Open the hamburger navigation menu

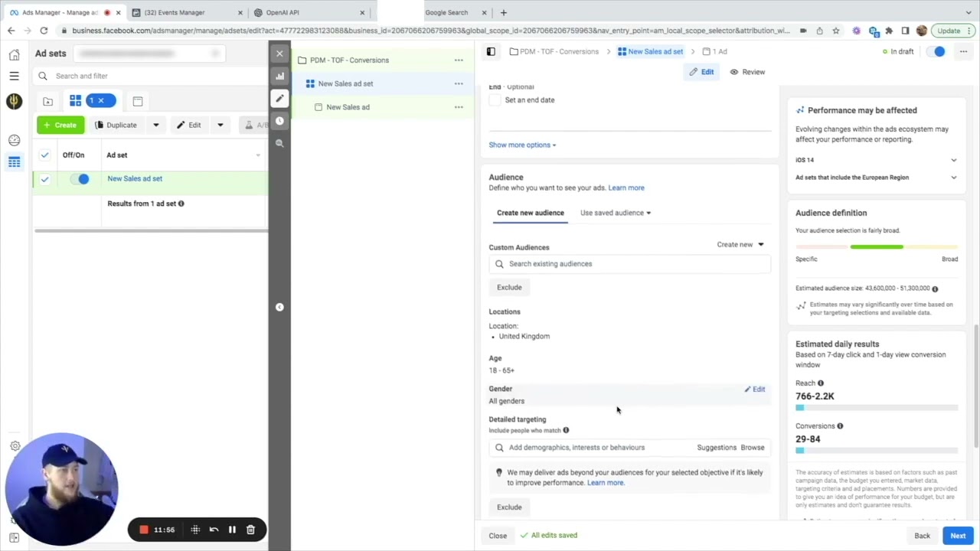click(x=14, y=76)
